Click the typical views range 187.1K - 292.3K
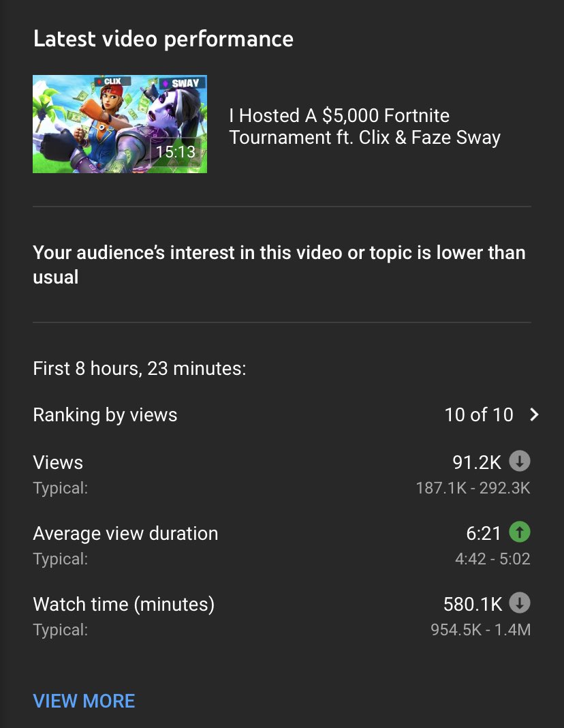This screenshot has height=728, width=564. [473, 488]
